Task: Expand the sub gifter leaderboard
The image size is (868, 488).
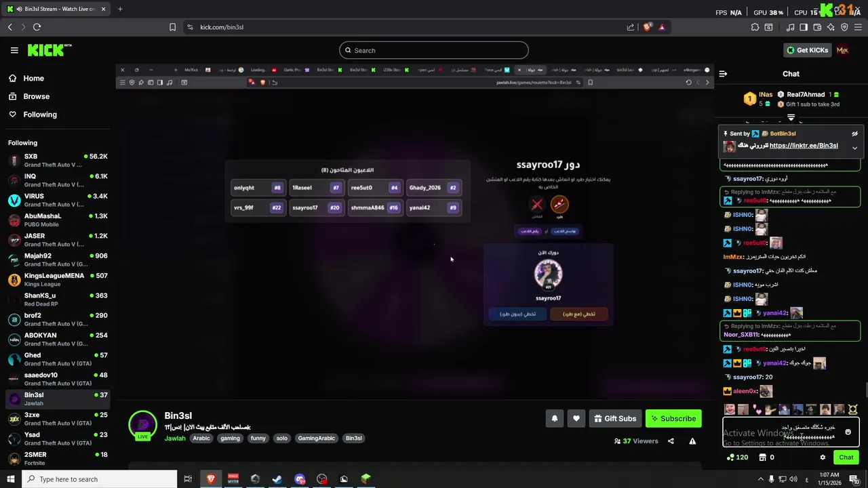Action: tap(791, 118)
